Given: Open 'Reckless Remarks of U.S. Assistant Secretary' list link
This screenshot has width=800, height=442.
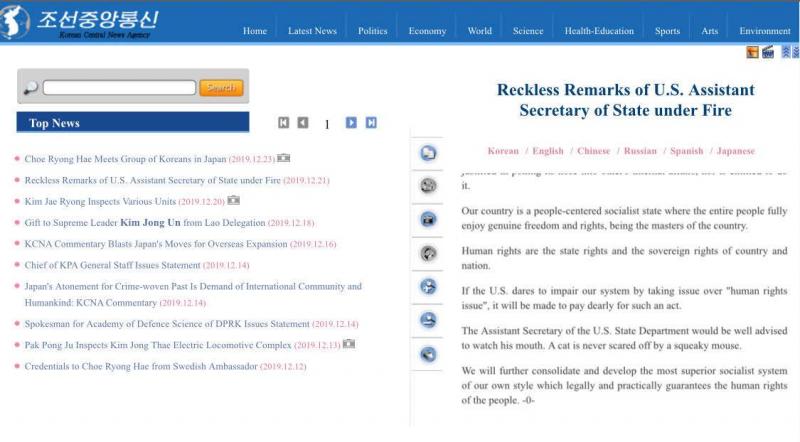Looking at the screenshot, I should pyautogui.click(x=153, y=180).
